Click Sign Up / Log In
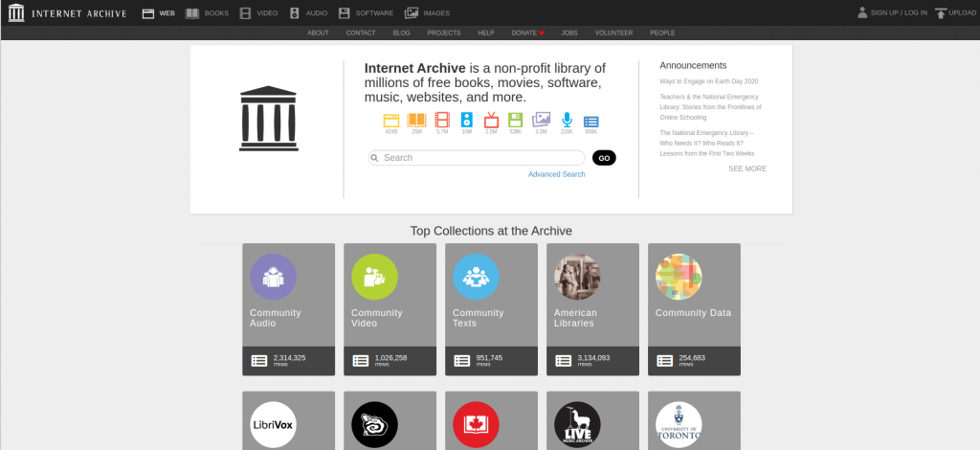 (892, 12)
